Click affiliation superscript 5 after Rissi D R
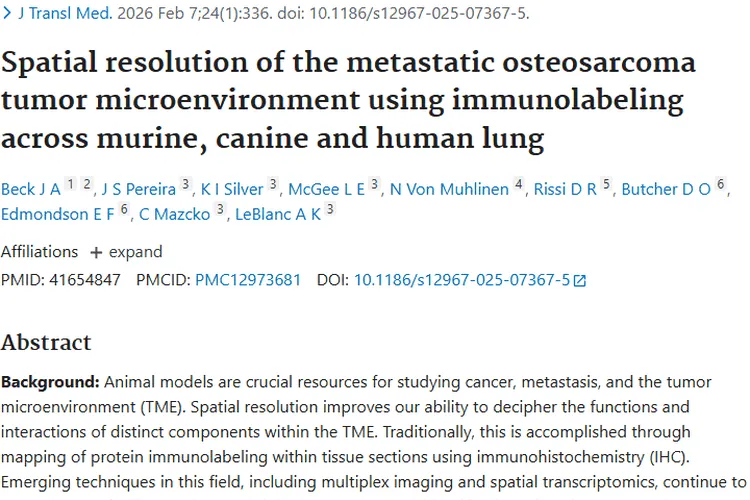The height and width of the screenshot is (500, 750). point(606,184)
